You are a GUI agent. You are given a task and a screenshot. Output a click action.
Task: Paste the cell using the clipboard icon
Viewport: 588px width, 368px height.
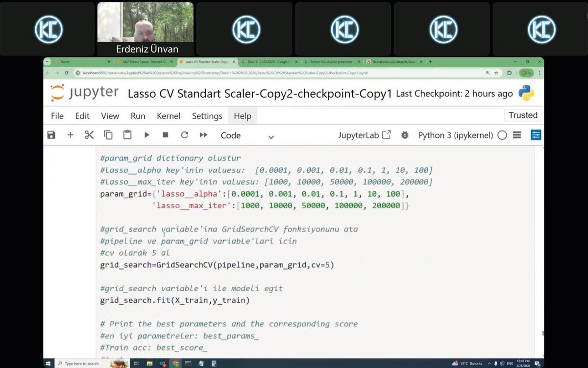coord(127,135)
